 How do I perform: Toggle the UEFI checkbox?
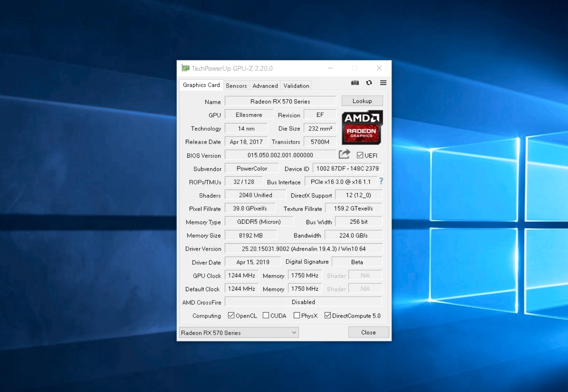pyautogui.click(x=360, y=155)
